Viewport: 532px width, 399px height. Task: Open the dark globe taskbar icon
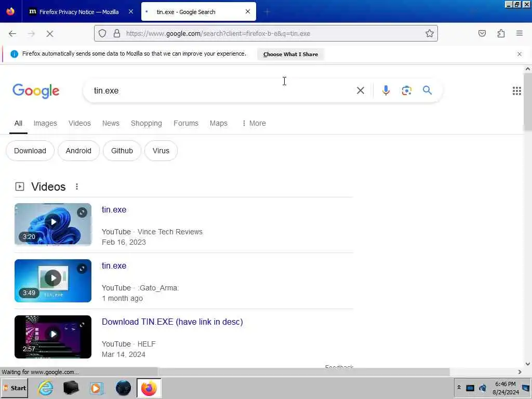pyautogui.click(x=123, y=388)
